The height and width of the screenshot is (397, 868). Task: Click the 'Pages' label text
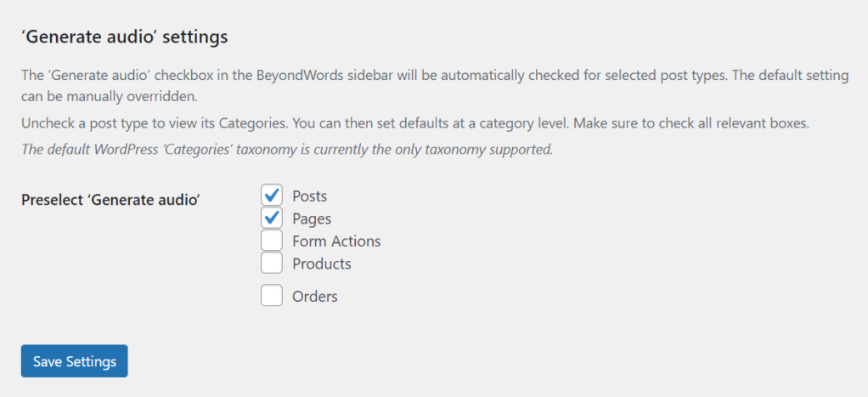click(312, 218)
